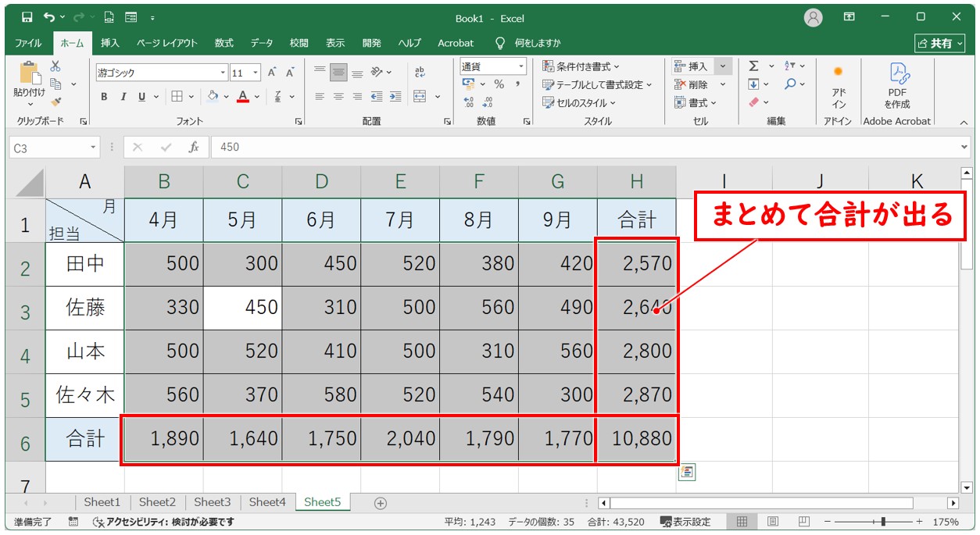Open the font name dropdown 游ゴシック
This screenshot has height=535, width=980.
click(x=223, y=73)
